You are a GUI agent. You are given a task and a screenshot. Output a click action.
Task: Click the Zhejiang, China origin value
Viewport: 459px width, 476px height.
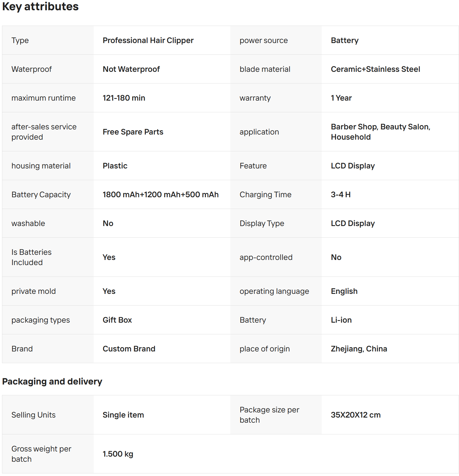click(x=358, y=349)
